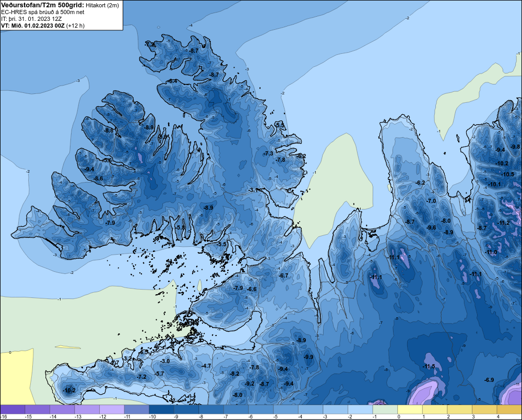
Task: Click the '-7.3' temperature label
Action: [x=268, y=153]
